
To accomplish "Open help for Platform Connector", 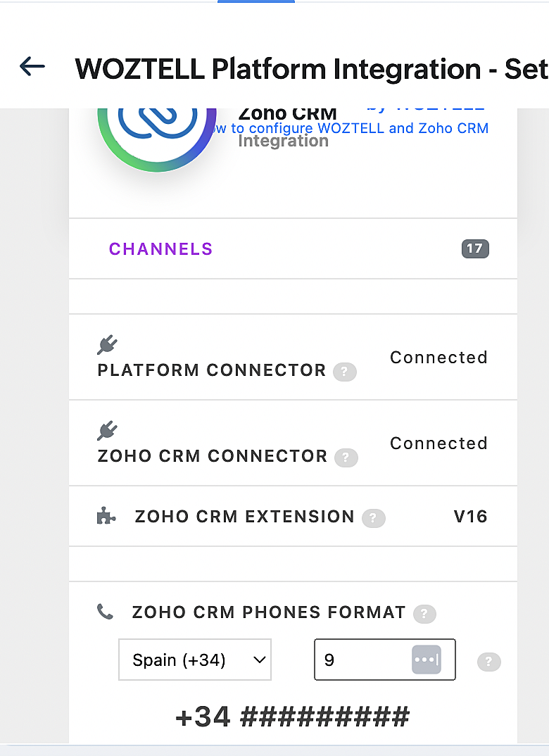I will (x=345, y=372).
